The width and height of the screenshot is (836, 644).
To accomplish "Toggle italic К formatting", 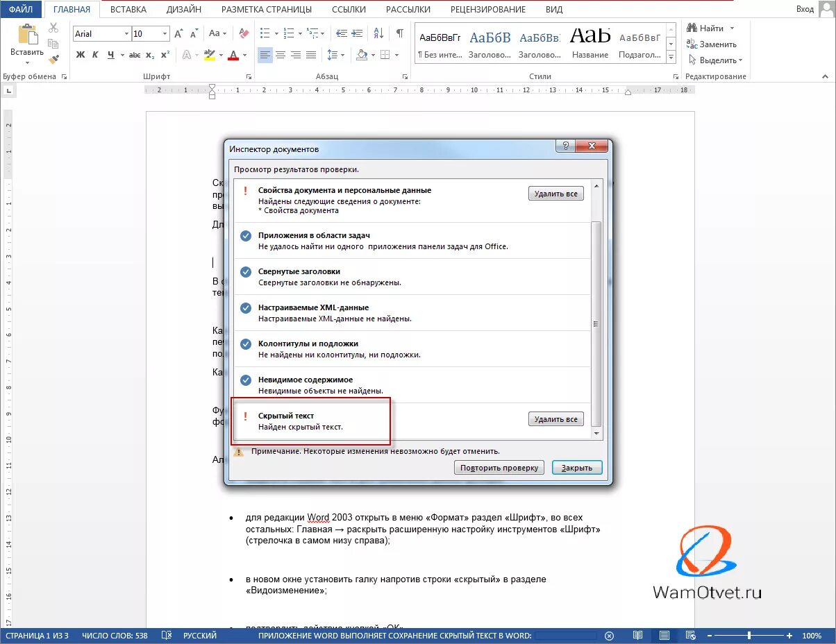I will 96,55.
